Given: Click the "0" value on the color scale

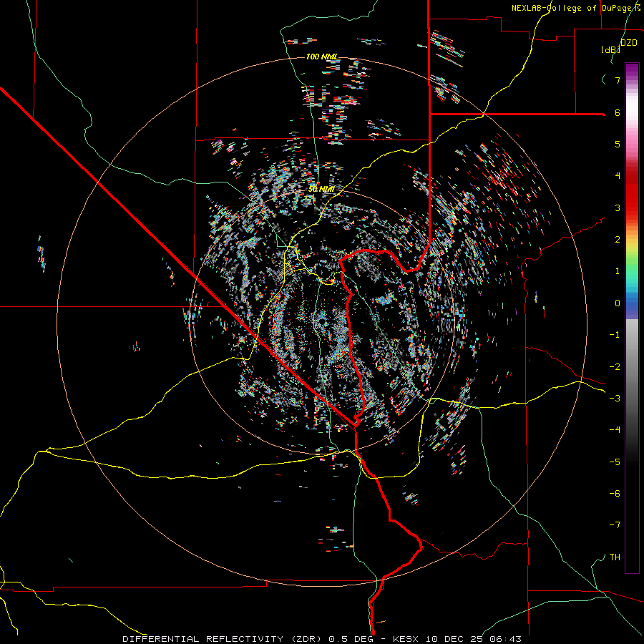Looking at the screenshot, I should (x=618, y=303).
